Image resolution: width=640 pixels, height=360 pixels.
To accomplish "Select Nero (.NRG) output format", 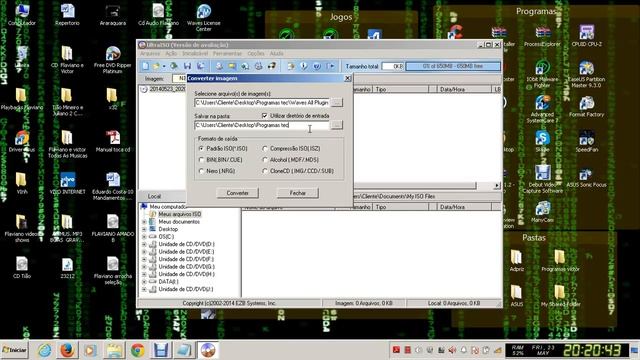I will pos(201,171).
